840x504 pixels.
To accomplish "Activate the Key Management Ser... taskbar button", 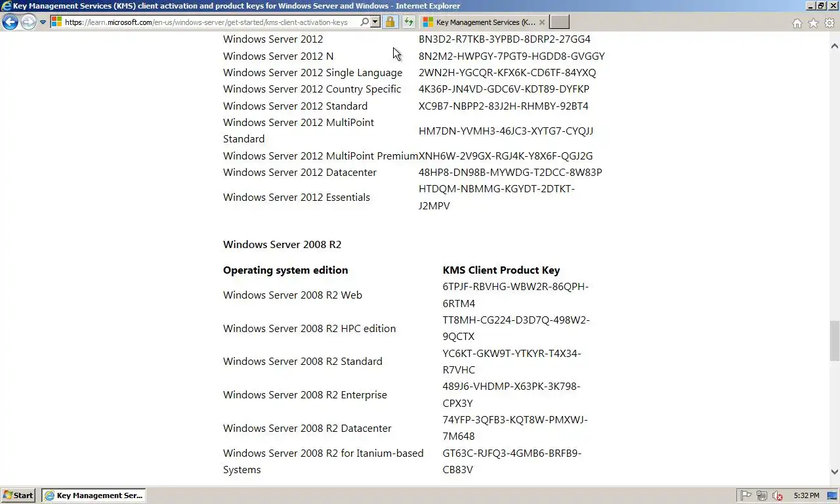I will click(x=93, y=495).
